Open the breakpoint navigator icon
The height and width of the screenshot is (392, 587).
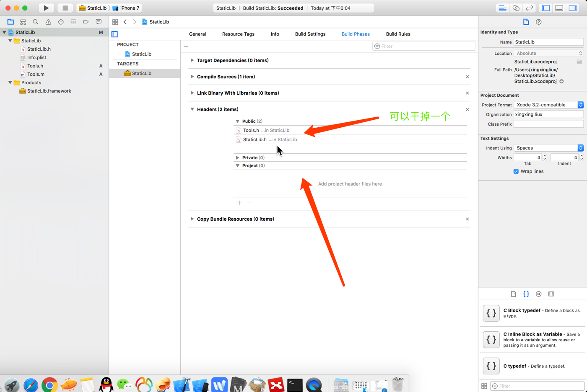pos(86,22)
